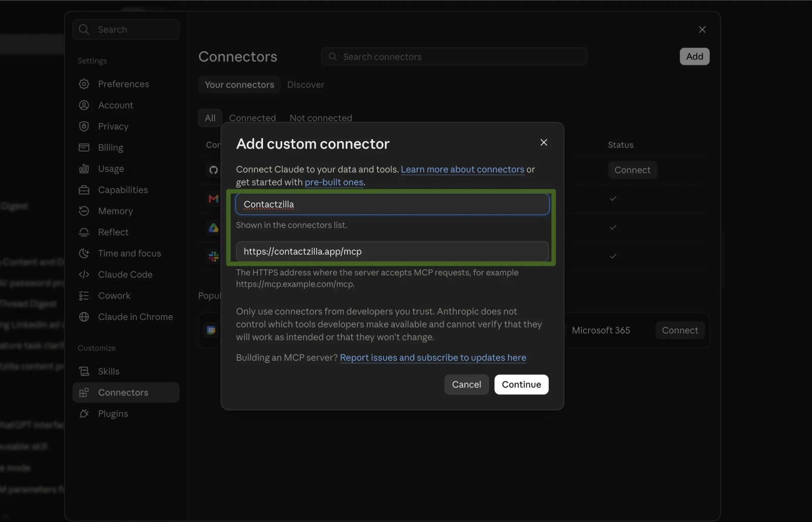Image resolution: width=812 pixels, height=522 pixels.
Task: Open the pre-built ones link
Action: click(334, 182)
